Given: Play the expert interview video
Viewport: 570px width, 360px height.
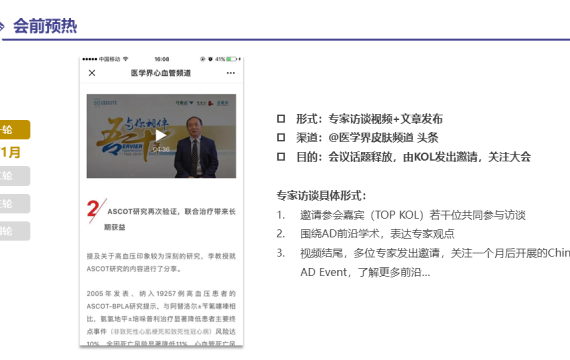Looking at the screenshot, I should [161, 135].
